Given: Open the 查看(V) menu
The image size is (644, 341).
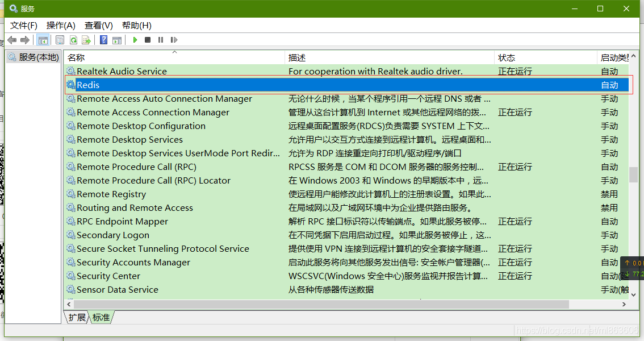Looking at the screenshot, I should pyautogui.click(x=99, y=26).
